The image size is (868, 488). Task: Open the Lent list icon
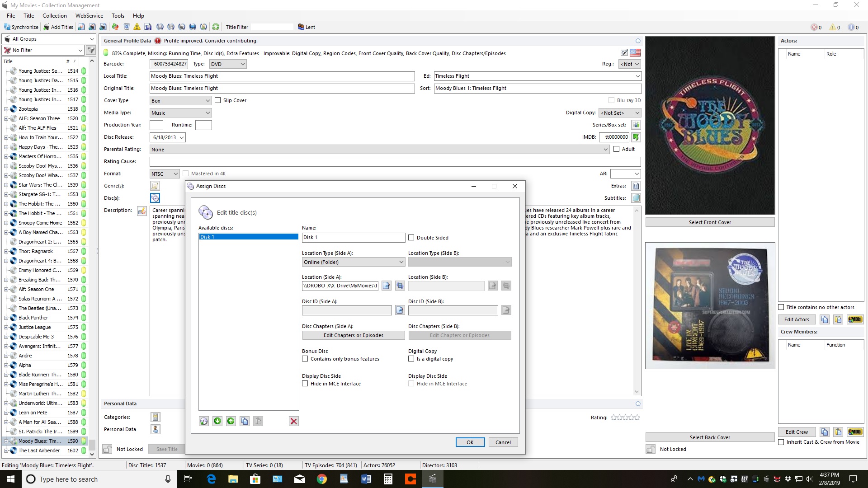pos(306,27)
